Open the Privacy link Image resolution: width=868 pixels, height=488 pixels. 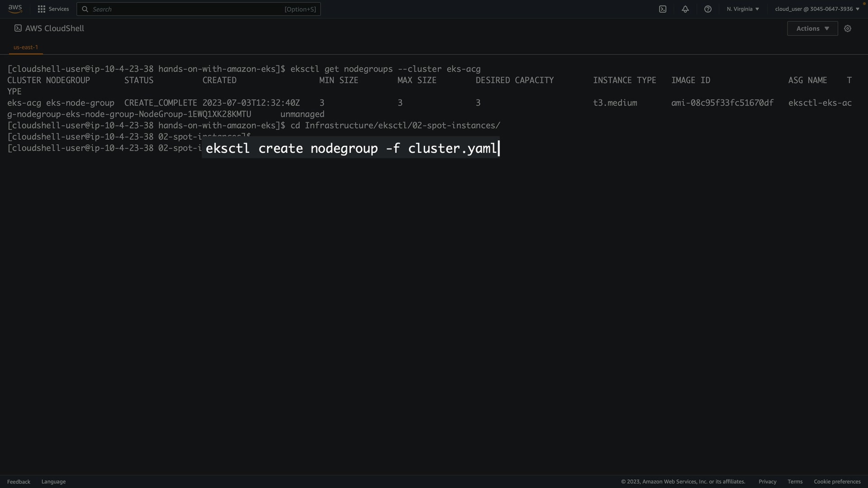click(767, 482)
